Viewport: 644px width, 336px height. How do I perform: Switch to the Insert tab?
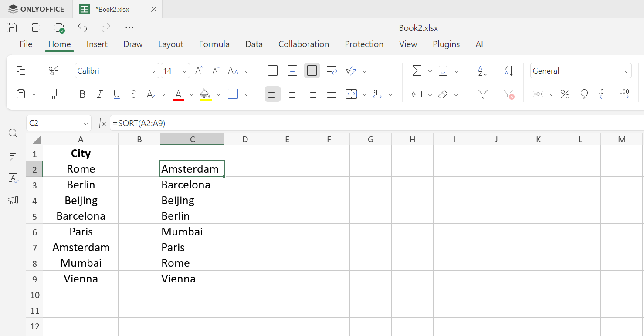coord(97,44)
